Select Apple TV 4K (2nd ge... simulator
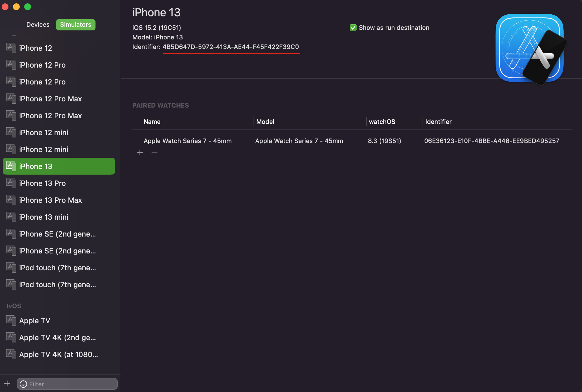The height and width of the screenshot is (392, 582). click(59, 338)
